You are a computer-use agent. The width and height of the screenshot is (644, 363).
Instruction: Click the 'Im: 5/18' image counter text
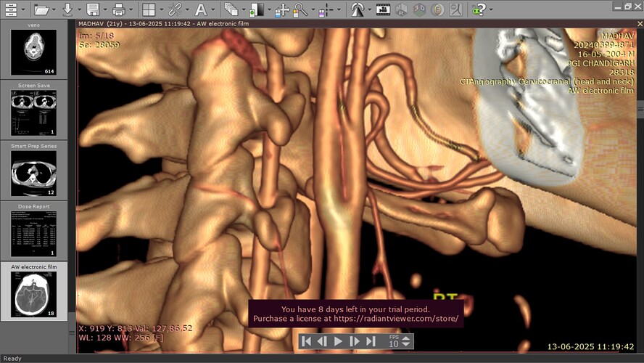pyautogui.click(x=96, y=36)
